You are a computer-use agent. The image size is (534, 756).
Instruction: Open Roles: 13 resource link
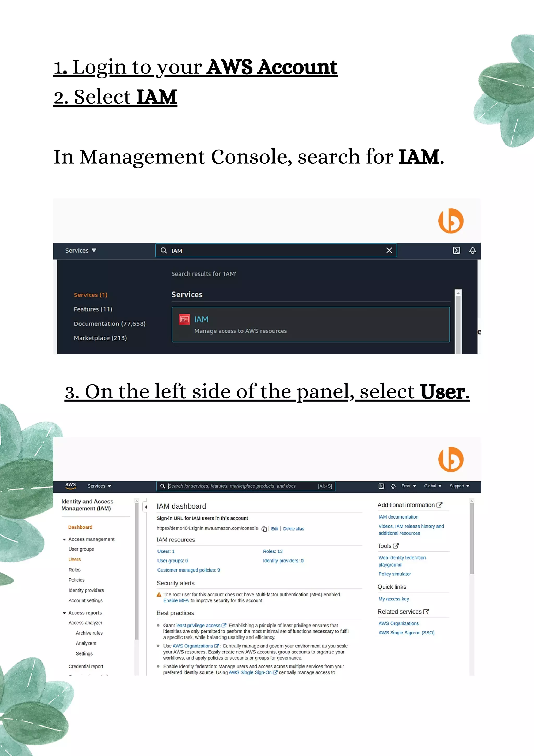(273, 551)
